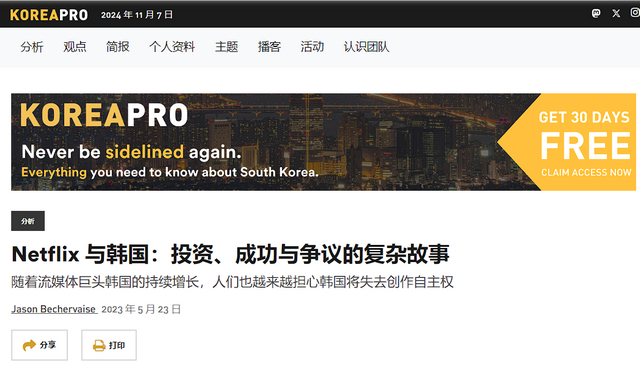Image resolution: width=640 pixels, height=373 pixels.
Task: Open the X (Twitter) icon
Action: [616, 13]
